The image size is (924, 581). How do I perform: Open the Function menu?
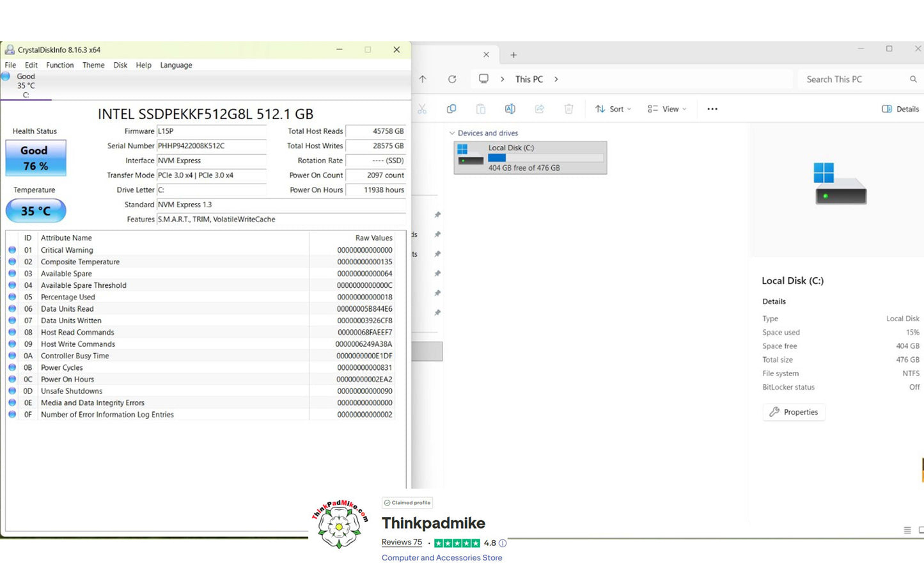coord(59,65)
